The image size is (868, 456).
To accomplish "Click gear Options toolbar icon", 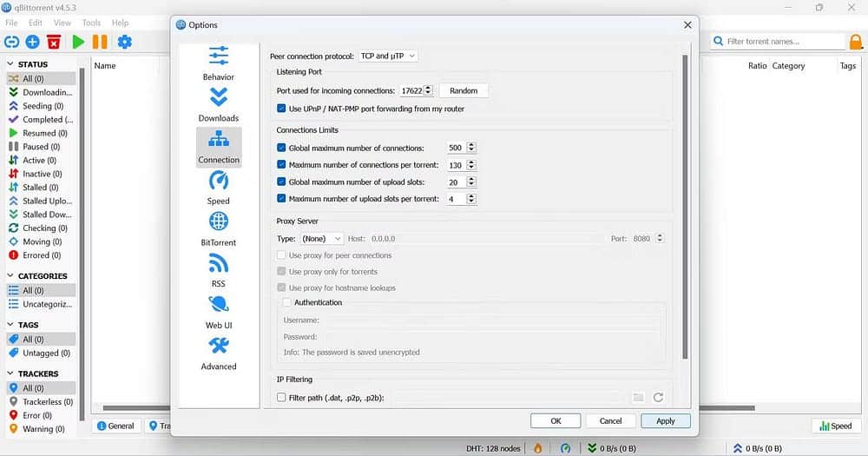I will click(x=124, y=42).
